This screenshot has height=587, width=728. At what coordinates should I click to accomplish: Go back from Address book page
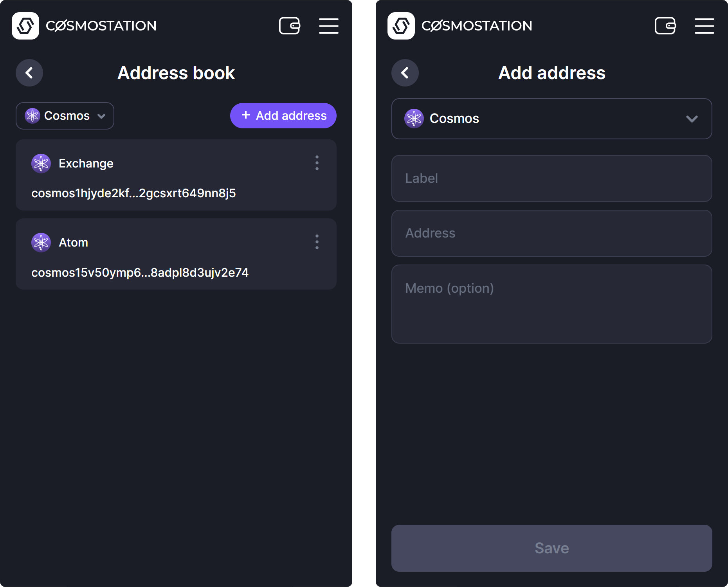coord(29,73)
